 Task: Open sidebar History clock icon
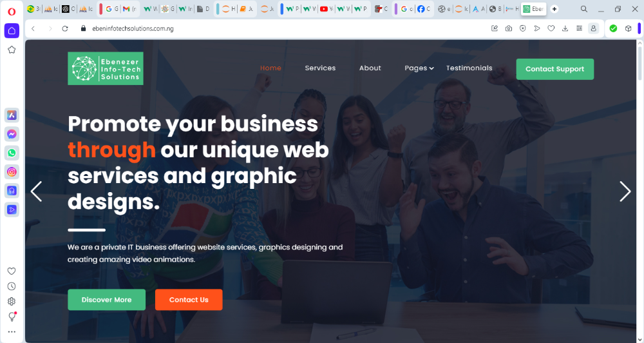(x=12, y=286)
